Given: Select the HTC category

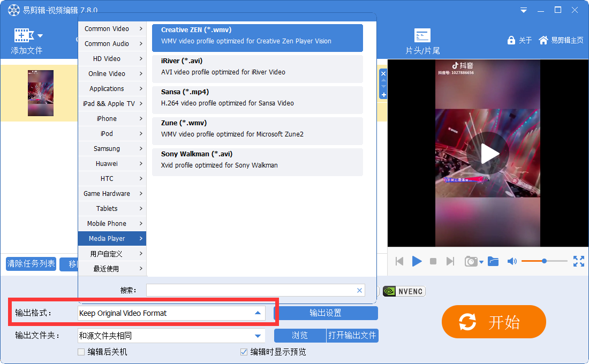Looking at the screenshot, I should pyautogui.click(x=112, y=179).
